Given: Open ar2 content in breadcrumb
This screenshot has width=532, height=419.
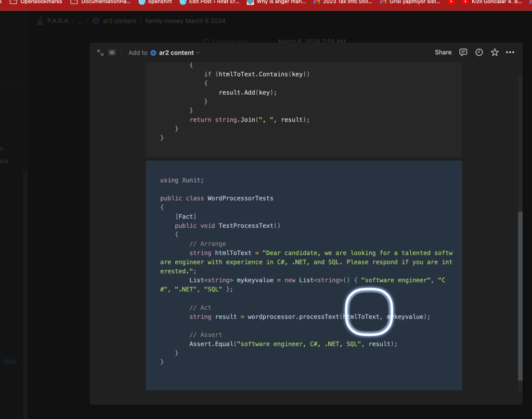Looking at the screenshot, I should [x=114, y=21].
